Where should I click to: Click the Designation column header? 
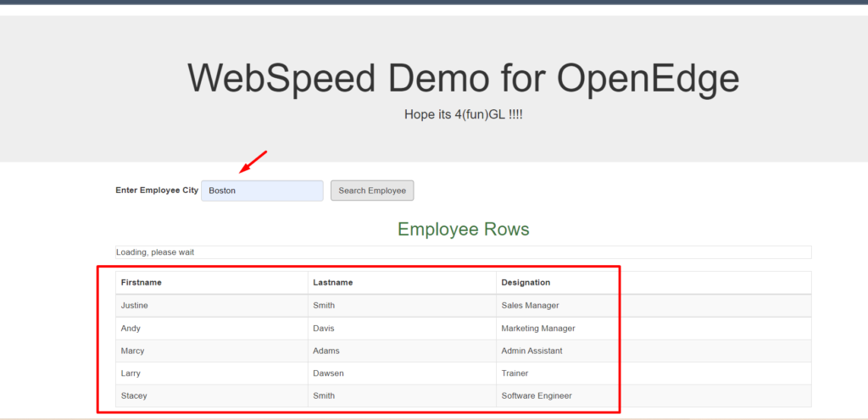tap(526, 282)
